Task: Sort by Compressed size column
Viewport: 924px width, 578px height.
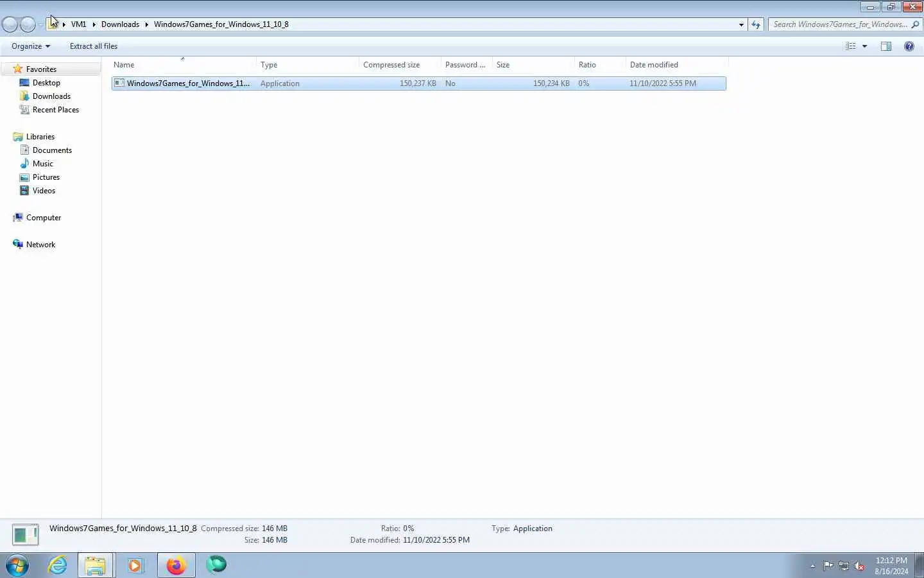Action: [x=400, y=65]
